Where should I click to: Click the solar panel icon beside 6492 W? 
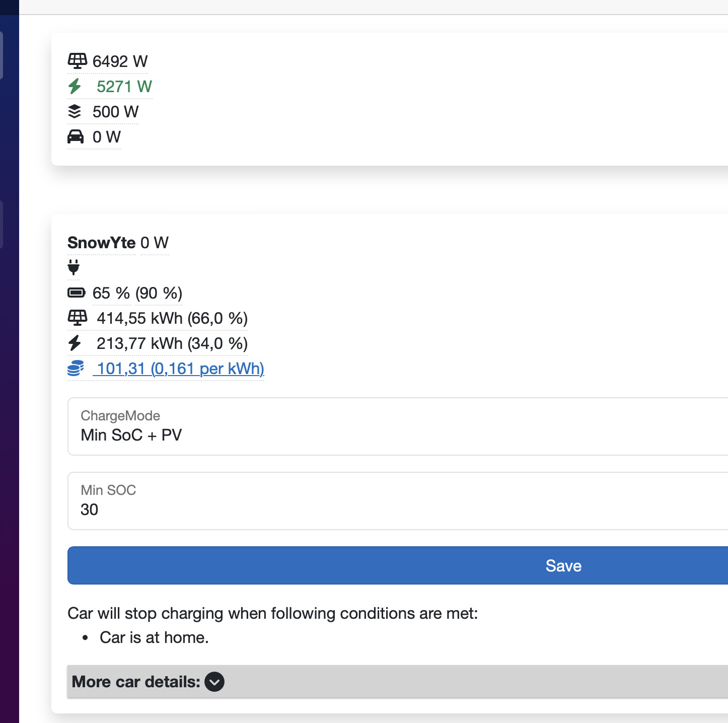[x=77, y=61]
